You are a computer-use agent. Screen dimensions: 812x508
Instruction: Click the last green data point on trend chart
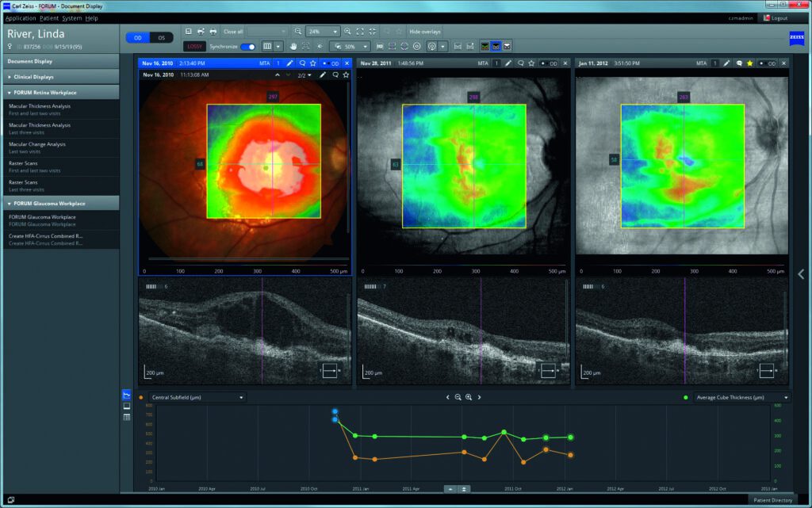570,437
